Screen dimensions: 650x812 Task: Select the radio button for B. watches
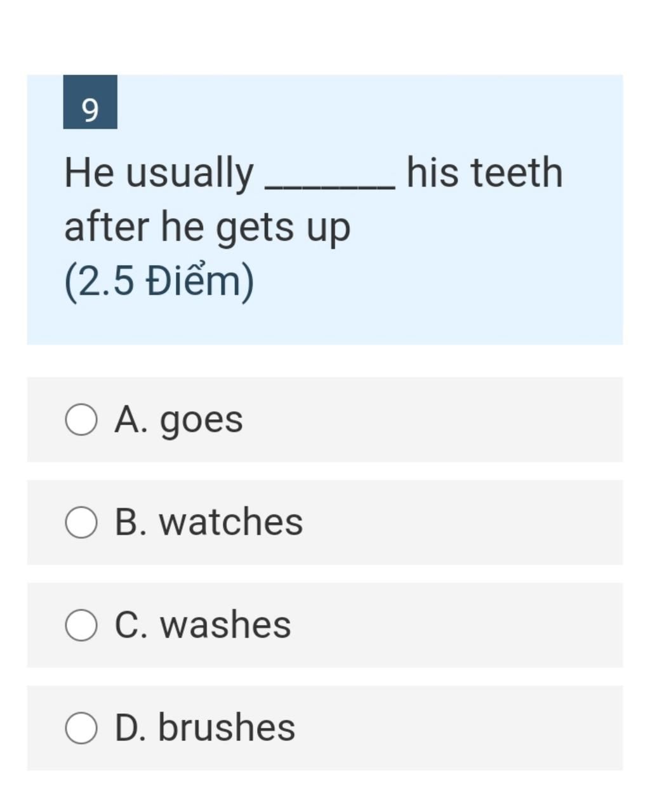pyautogui.click(x=81, y=523)
